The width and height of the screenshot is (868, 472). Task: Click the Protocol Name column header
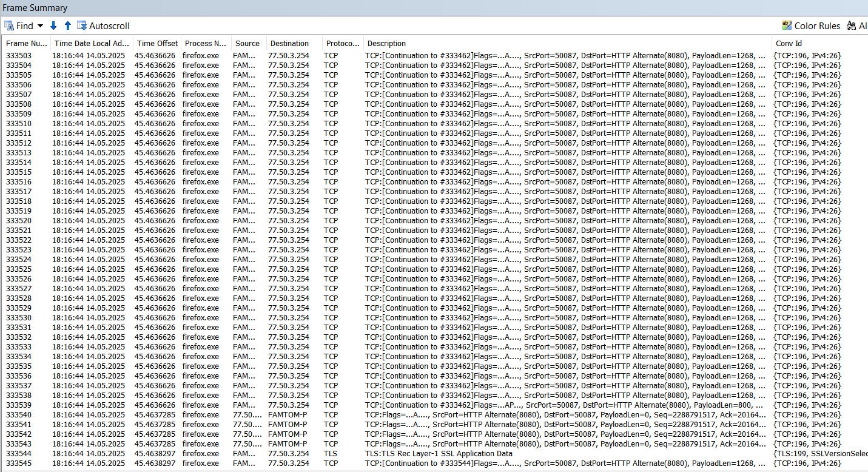342,43
